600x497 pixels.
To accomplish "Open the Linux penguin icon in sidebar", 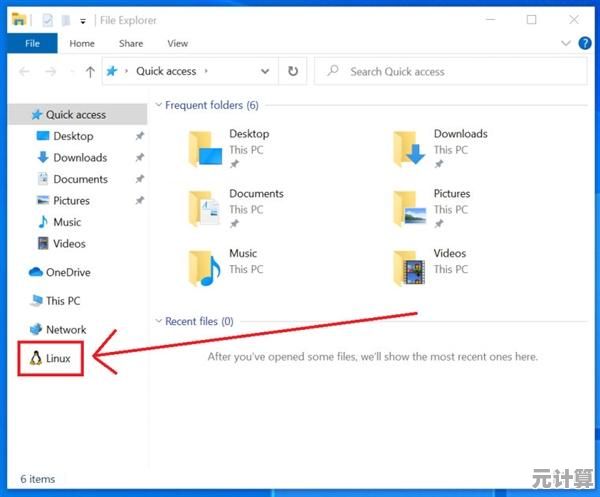I will click(36, 358).
